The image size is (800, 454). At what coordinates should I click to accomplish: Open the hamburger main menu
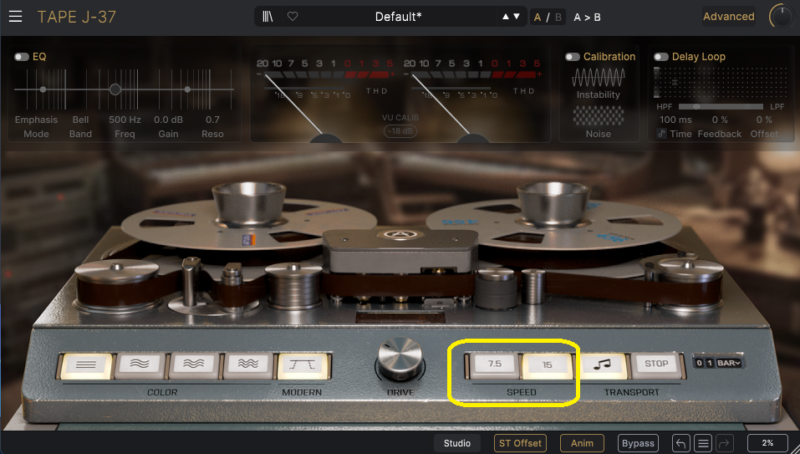[15, 16]
